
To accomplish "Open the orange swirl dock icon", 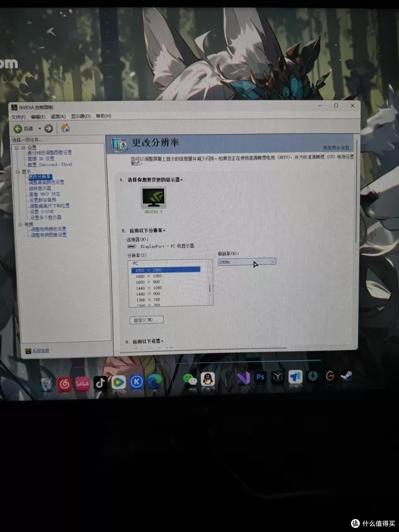I will [x=330, y=376].
